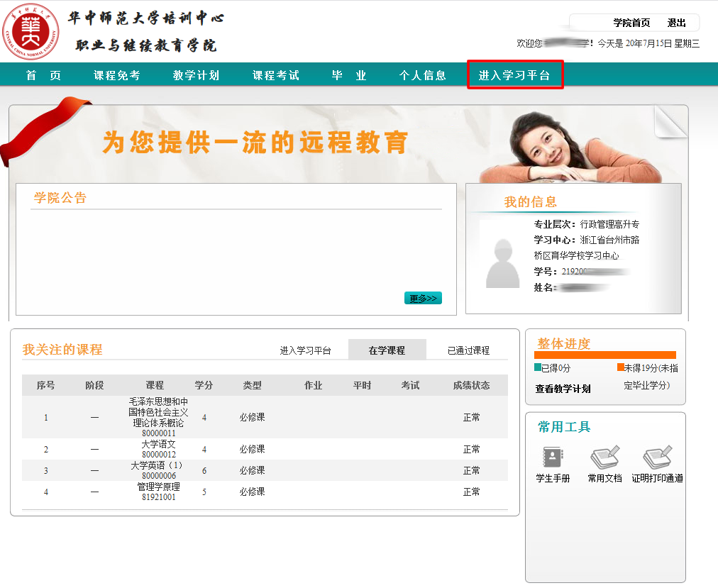Click the 进入学习平台 tab above the course table

pyautogui.click(x=305, y=350)
